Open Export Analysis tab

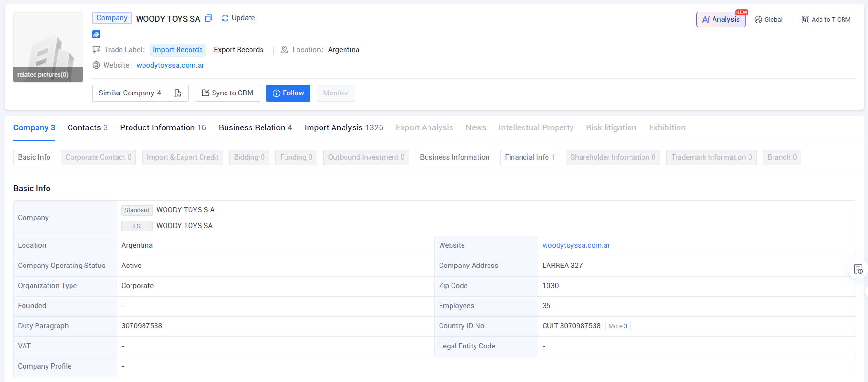(x=424, y=127)
